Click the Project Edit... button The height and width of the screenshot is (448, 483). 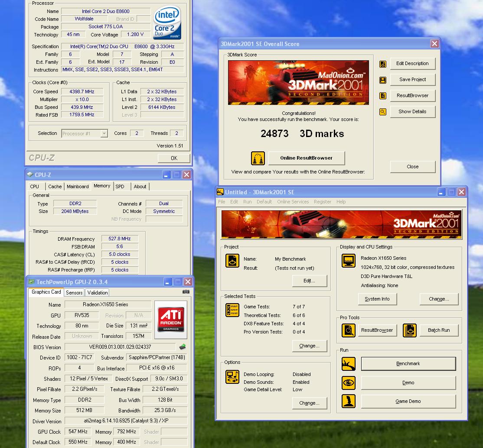[x=309, y=281]
